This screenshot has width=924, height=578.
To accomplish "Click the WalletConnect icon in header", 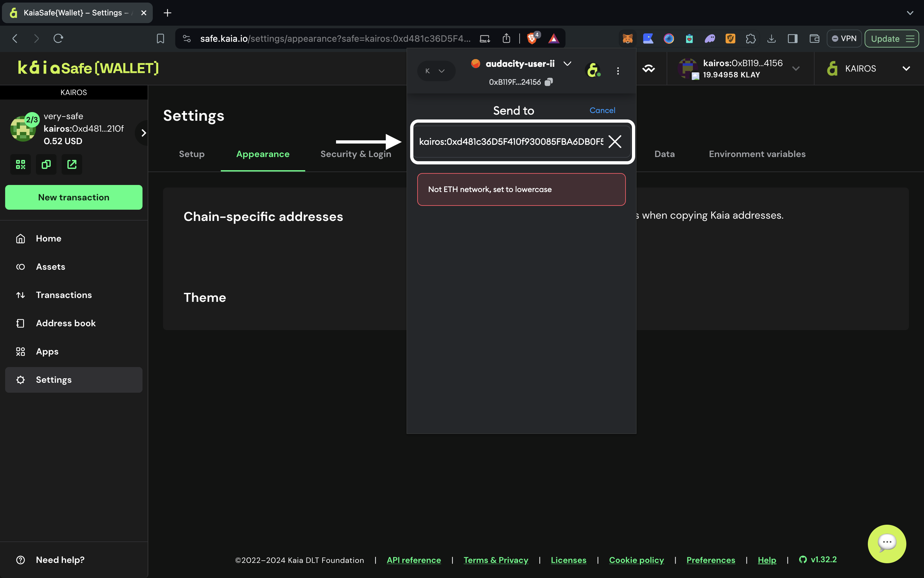I will pos(648,69).
